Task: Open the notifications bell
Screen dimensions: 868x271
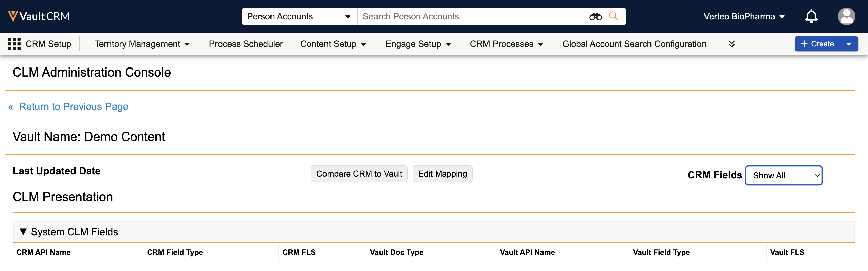Action: [x=811, y=16]
